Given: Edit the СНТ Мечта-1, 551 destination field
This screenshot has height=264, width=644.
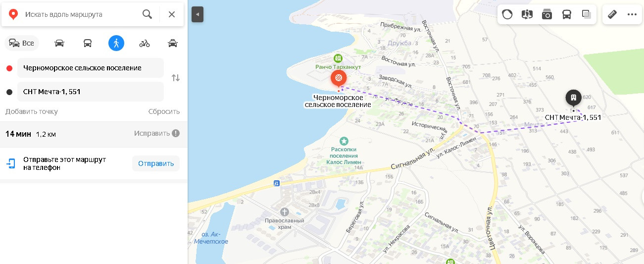Looking at the screenshot, I should (91, 92).
